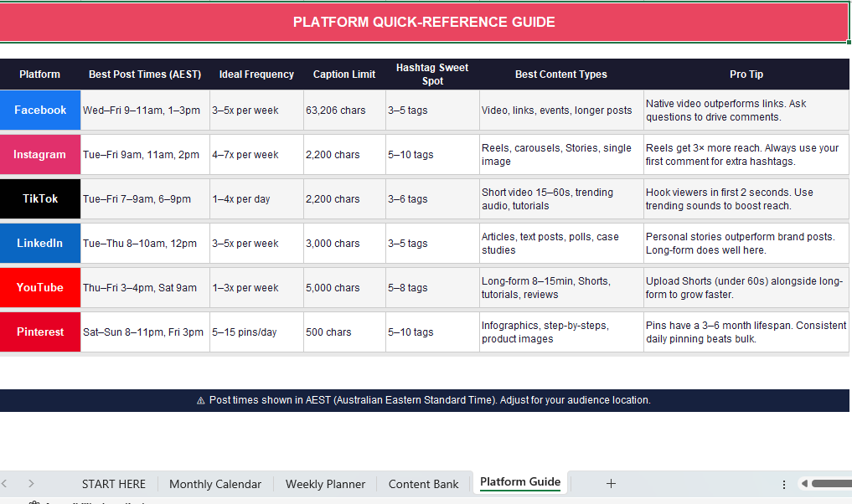Select tip 'Personal stories outperform brand posts'

(746, 244)
